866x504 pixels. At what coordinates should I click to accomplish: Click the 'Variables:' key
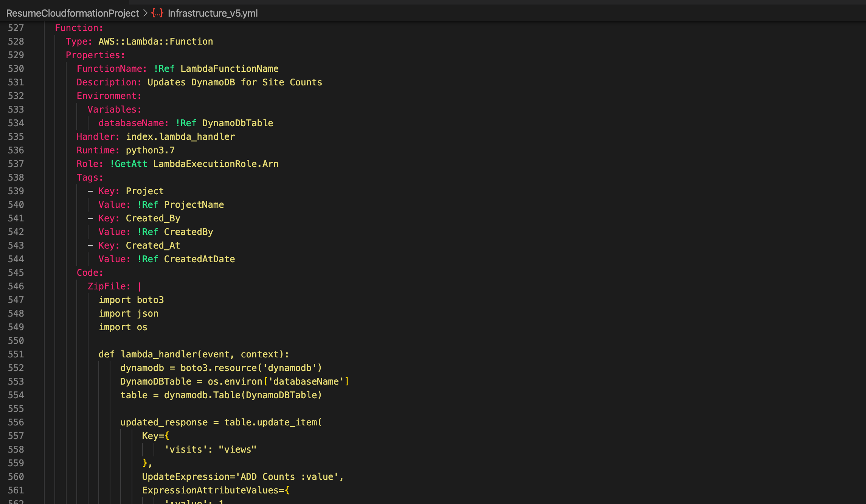115,110
